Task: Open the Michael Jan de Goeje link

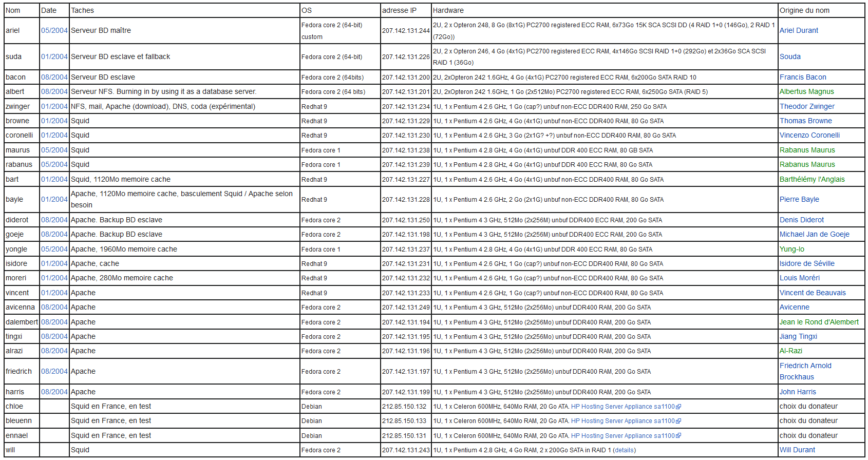Action: (x=814, y=234)
